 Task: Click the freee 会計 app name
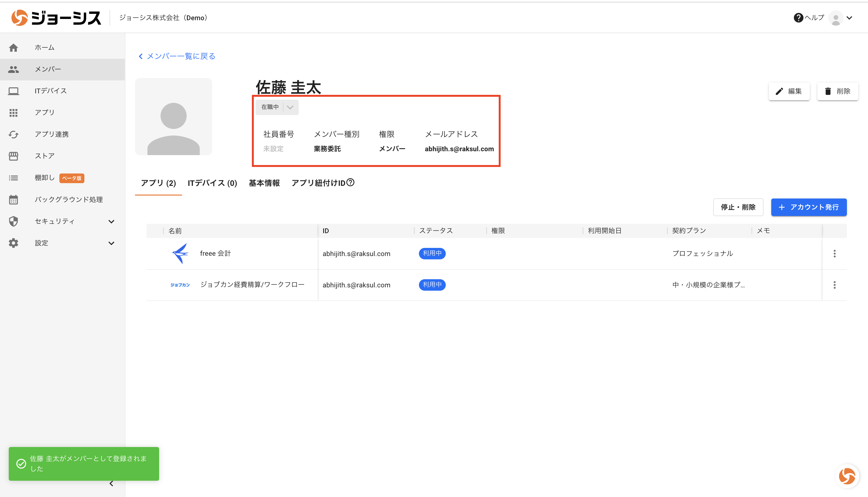click(x=215, y=254)
